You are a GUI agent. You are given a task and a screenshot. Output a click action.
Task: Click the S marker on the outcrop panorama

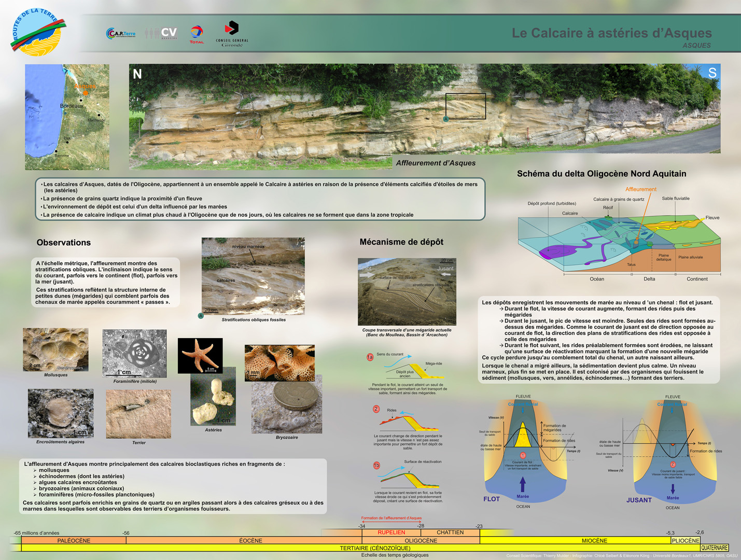(x=712, y=73)
